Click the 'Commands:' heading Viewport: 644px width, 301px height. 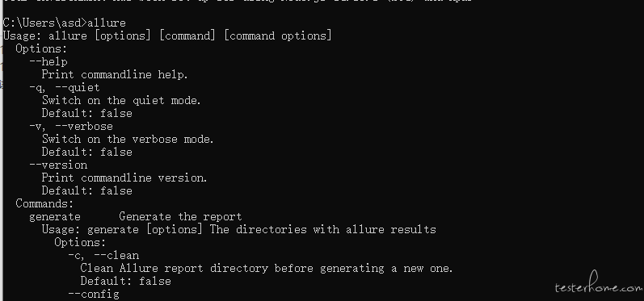(x=44, y=203)
